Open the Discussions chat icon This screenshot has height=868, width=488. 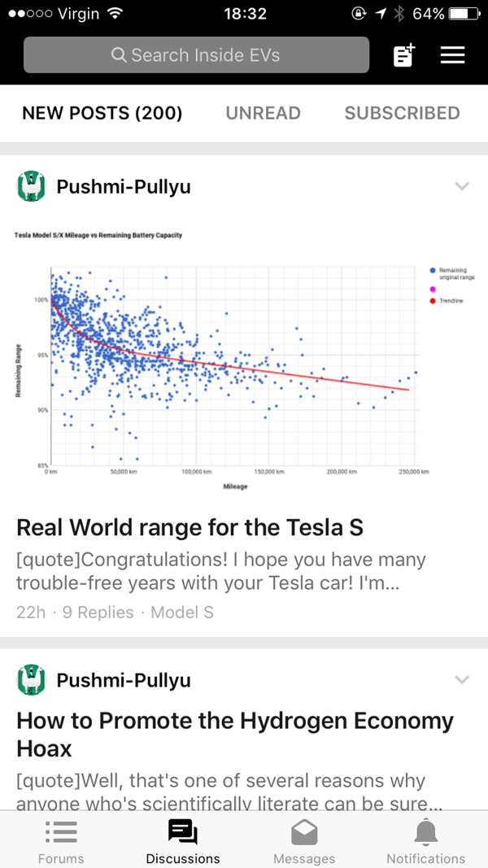pyautogui.click(x=182, y=832)
